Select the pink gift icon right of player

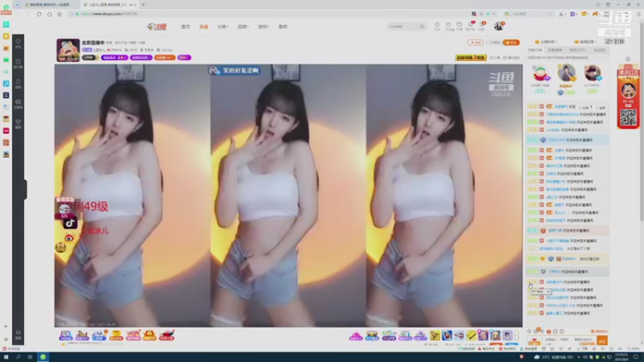pos(356,335)
